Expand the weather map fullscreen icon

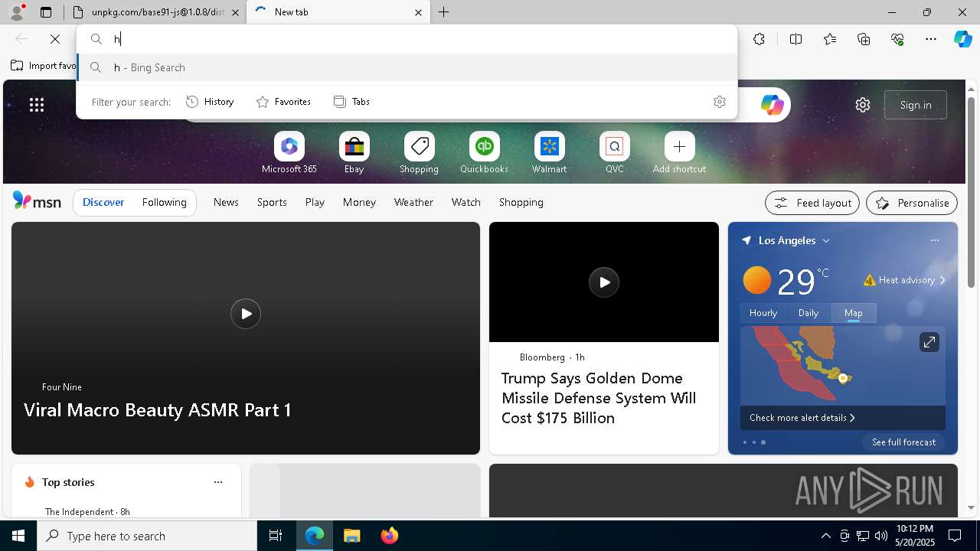tap(929, 342)
